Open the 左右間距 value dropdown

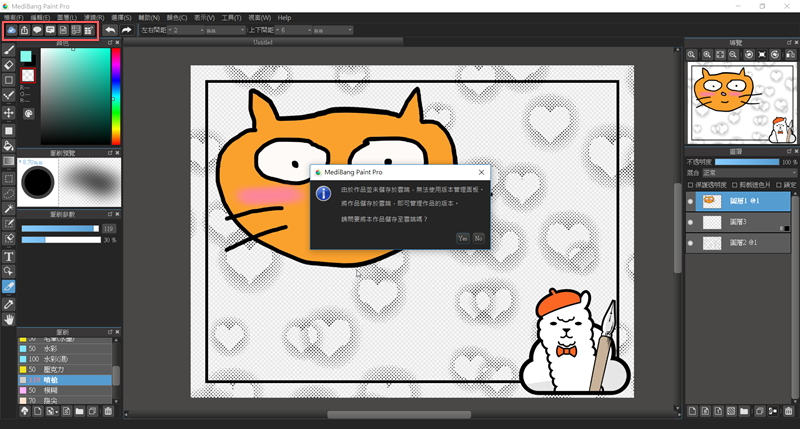coord(207,30)
